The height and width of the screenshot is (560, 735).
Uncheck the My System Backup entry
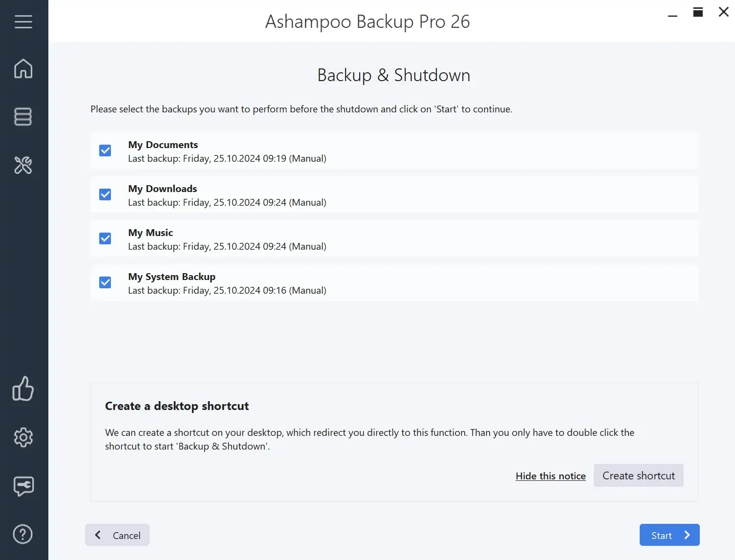pos(105,282)
